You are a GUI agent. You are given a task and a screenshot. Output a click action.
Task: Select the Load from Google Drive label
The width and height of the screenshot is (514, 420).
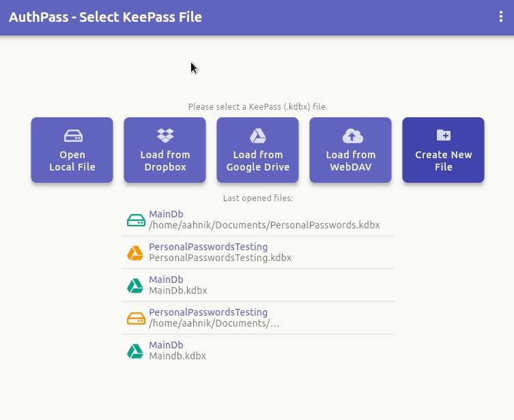point(258,161)
